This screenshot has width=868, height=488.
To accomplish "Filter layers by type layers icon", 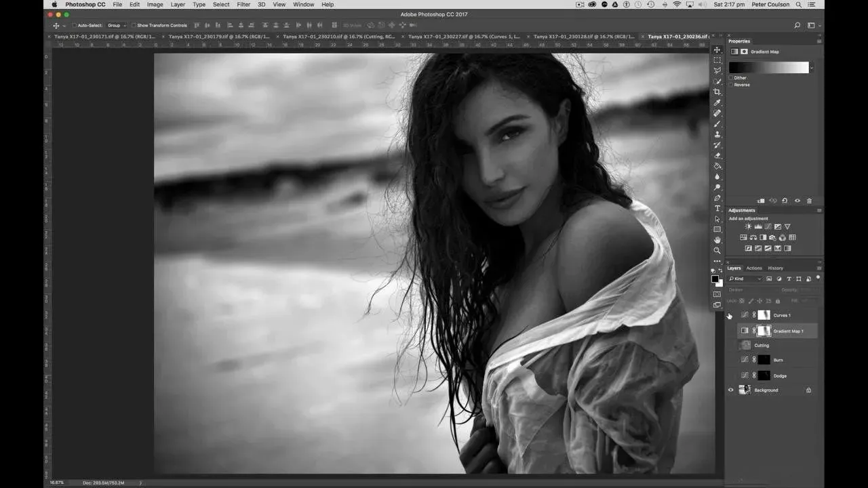I will pos(789,279).
